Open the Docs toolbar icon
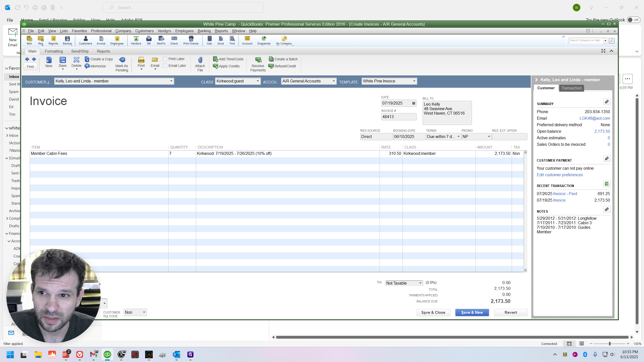This screenshot has height=362, width=644. coord(221,40)
